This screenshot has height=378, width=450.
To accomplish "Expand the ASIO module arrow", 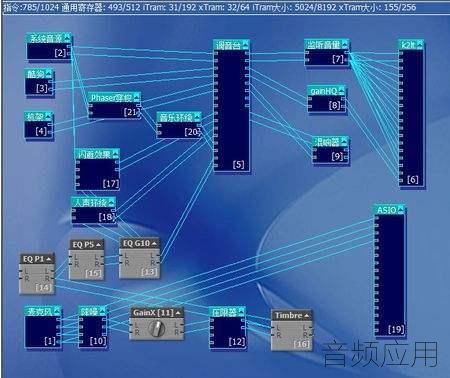I will click(401, 210).
